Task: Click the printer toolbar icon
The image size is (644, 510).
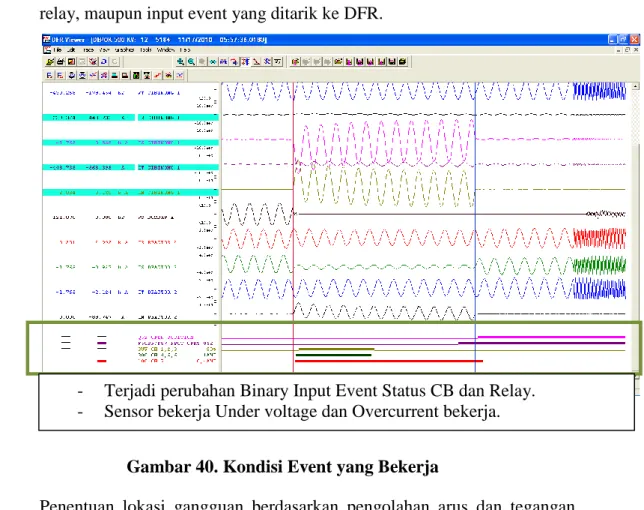Action: (x=61, y=62)
